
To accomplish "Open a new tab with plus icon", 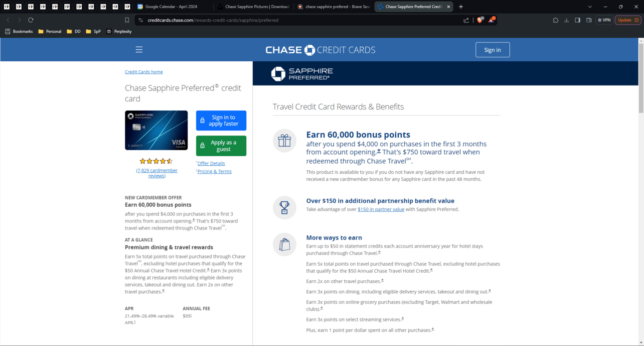I will pos(461,7).
